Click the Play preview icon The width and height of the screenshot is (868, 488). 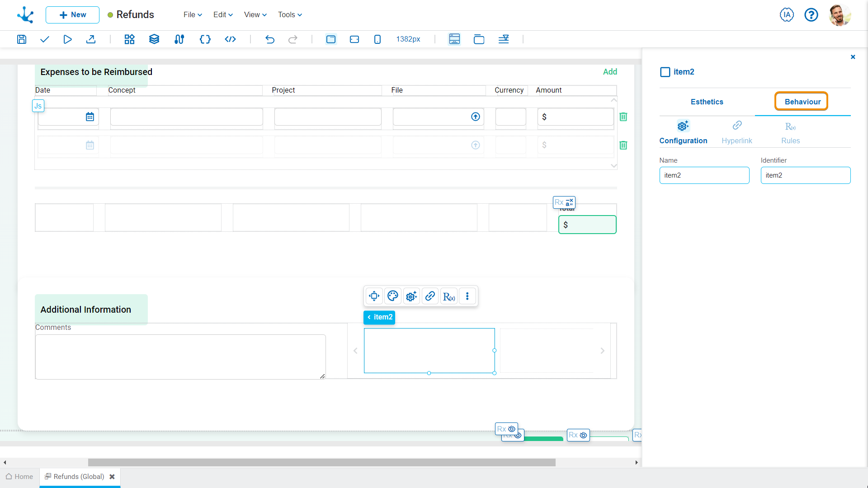click(67, 39)
